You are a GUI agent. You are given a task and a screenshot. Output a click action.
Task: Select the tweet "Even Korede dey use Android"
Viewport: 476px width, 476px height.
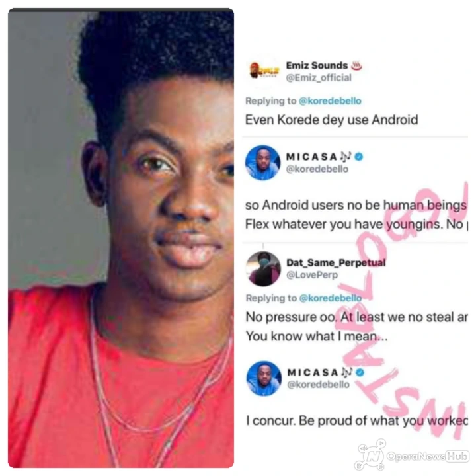[x=331, y=120]
